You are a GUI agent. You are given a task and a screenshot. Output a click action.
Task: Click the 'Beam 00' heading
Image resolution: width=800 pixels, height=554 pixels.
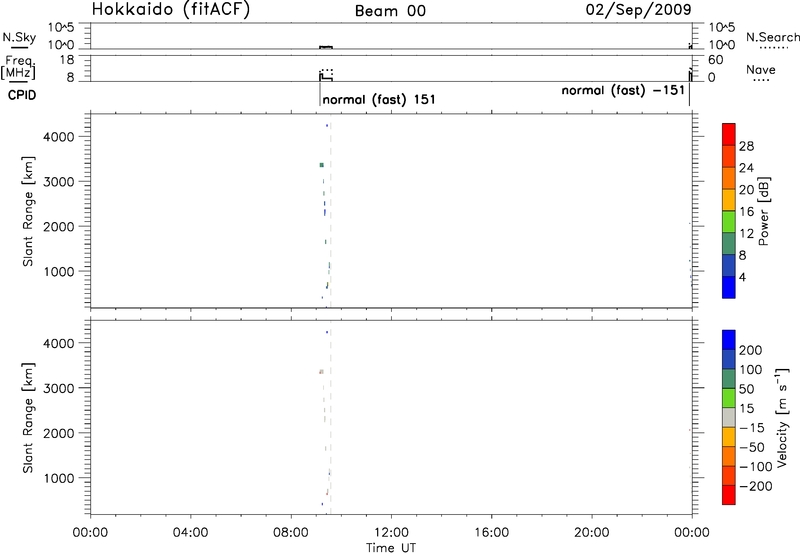390,11
